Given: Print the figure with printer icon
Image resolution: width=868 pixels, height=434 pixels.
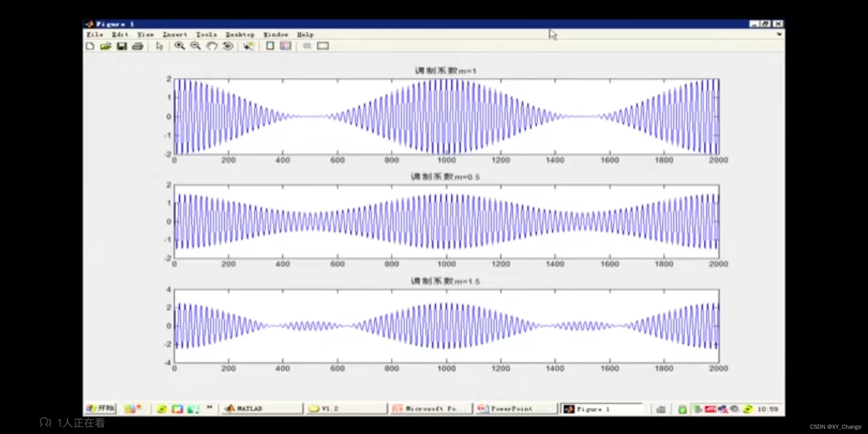Looking at the screenshot, I should [x=137, y=46].
